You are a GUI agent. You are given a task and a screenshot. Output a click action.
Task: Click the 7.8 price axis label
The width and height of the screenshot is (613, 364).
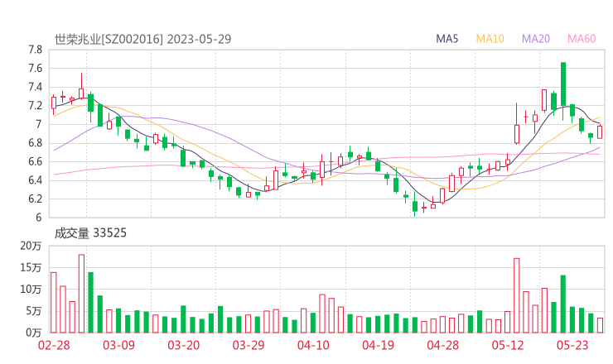click(x=34, y=50)
